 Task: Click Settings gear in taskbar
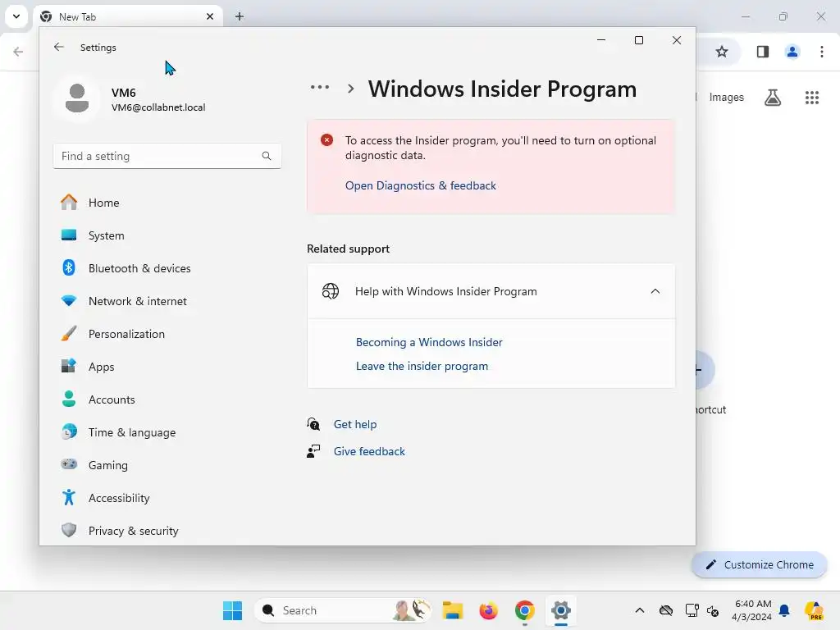pos(561,610)
